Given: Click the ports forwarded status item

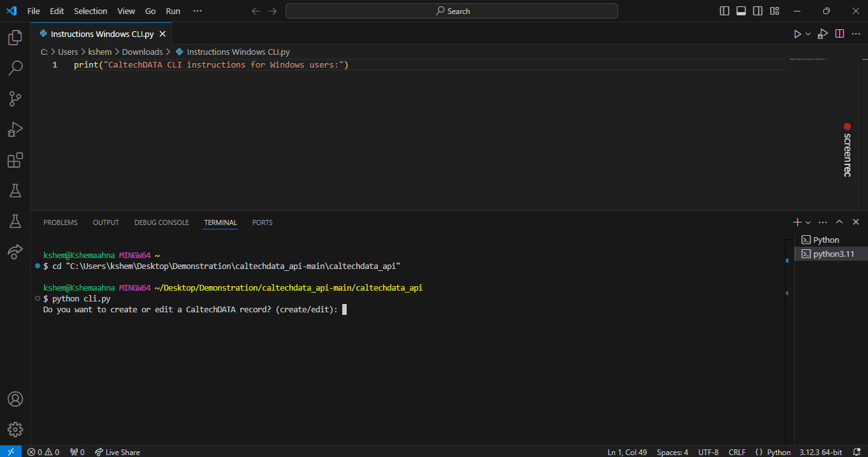Looking at the screenshot, I should coord(77,452).
